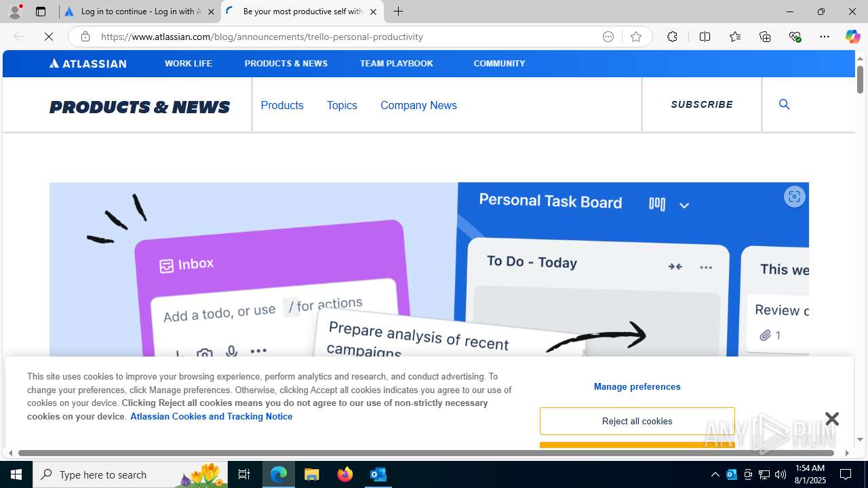Open Outlook from taskbar
This screenshot has width=868, height=488.
[x=378, y=474]
